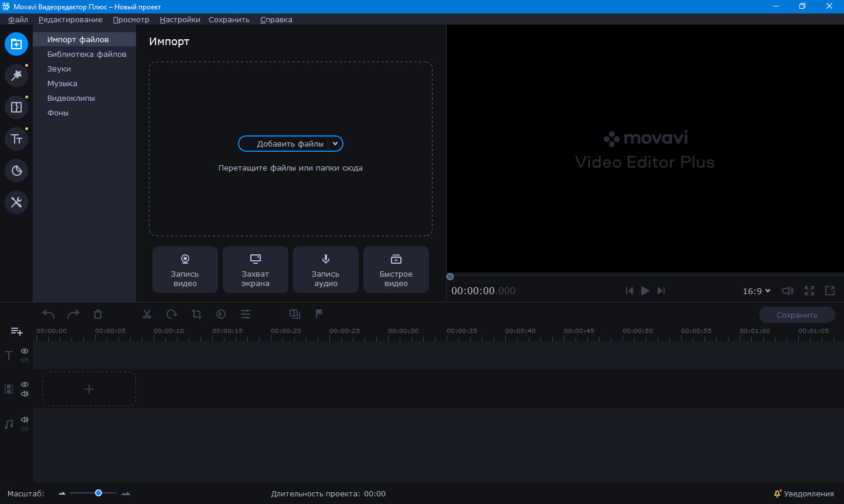Open the Настройки menu
This screenshot has width=844, height=504.
pyautogui.click(x=180, y=19)
